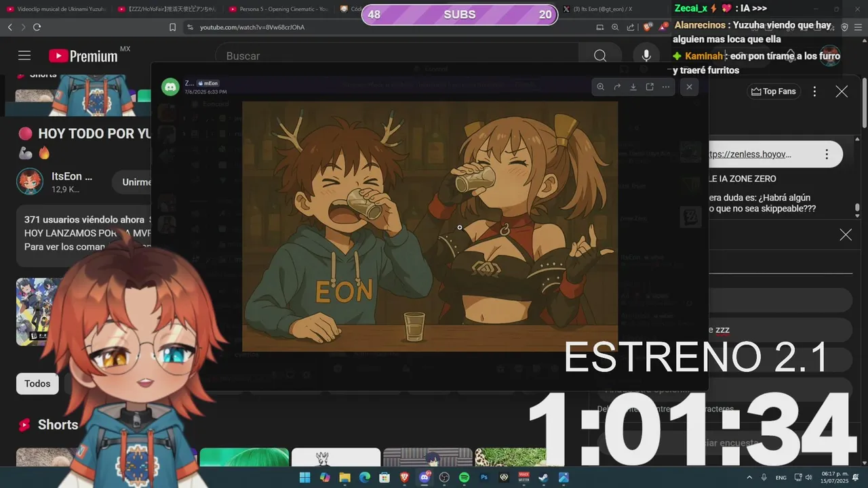Open the more options menu in image viewer
868x488 pixels.
coord(666,87)
